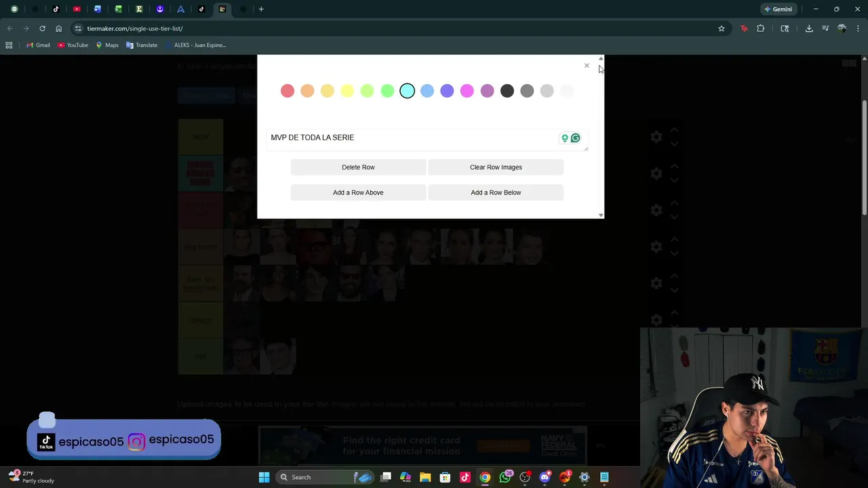Open the red Tp extension icon
The image size is (868, 488).
coord(744,28)
